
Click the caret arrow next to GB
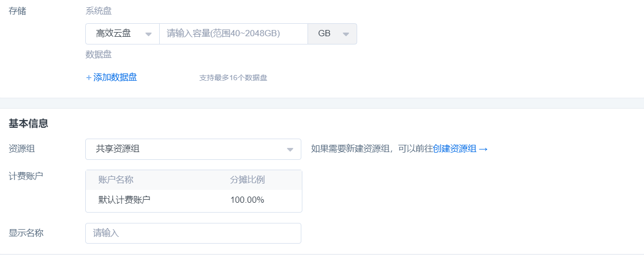(346, 34)
